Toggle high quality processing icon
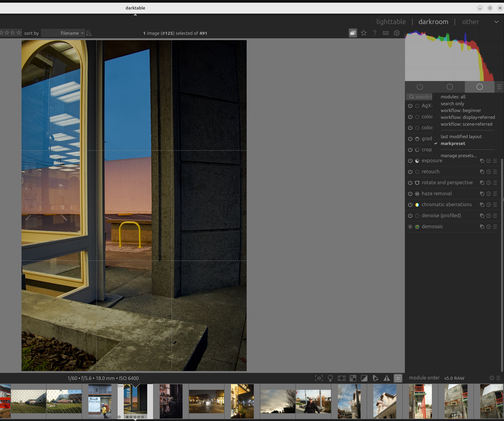This screenshot has height=421, width=504. 342,378
